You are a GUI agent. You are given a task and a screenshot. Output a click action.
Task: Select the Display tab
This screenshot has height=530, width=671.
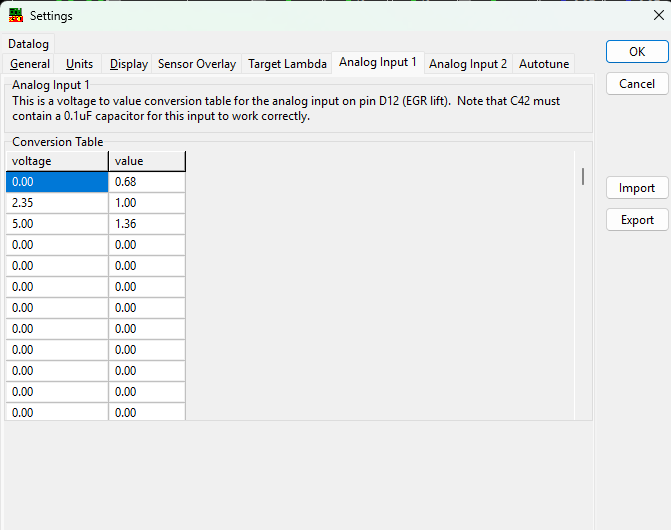pos(129,64)
